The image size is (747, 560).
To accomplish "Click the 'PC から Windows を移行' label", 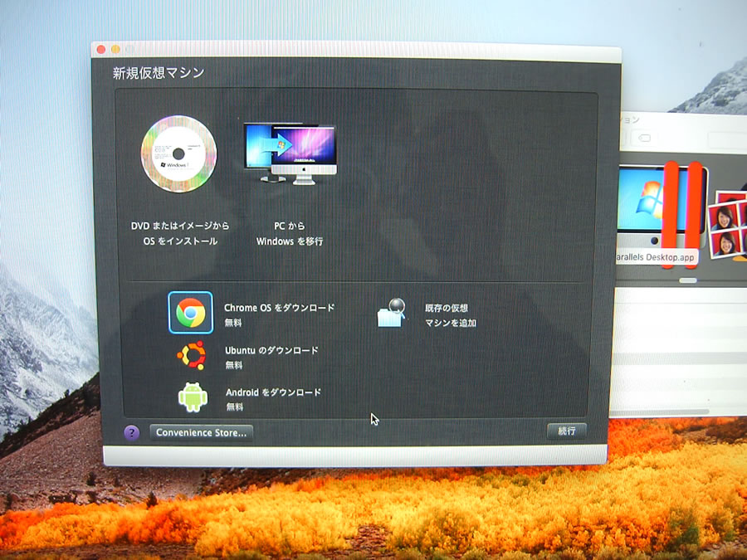I will coord(290,233).
